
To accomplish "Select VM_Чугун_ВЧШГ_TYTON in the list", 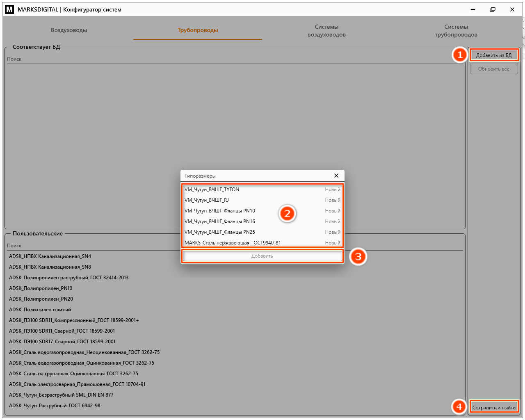I will tap(262, 189).
